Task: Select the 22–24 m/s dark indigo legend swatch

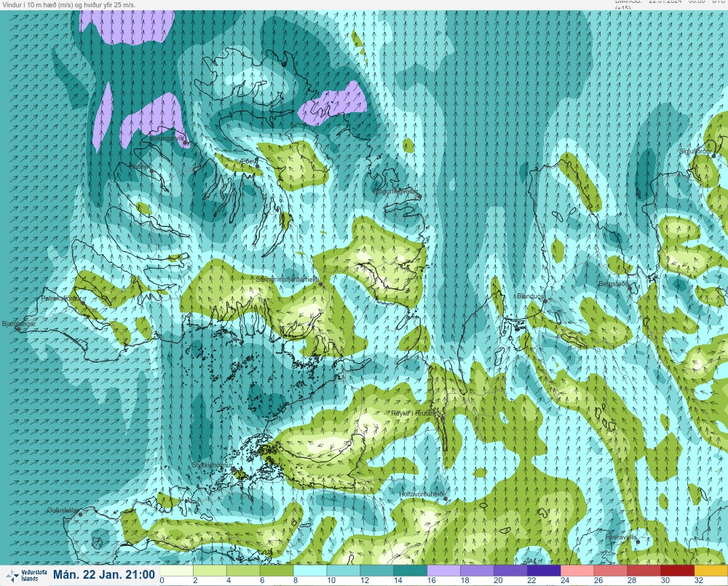Action: coord(544,571)
